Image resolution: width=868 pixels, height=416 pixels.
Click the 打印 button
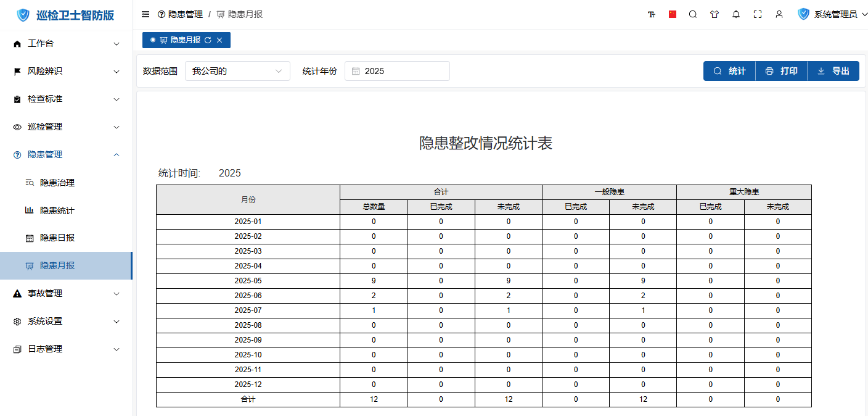pos(781,71)
